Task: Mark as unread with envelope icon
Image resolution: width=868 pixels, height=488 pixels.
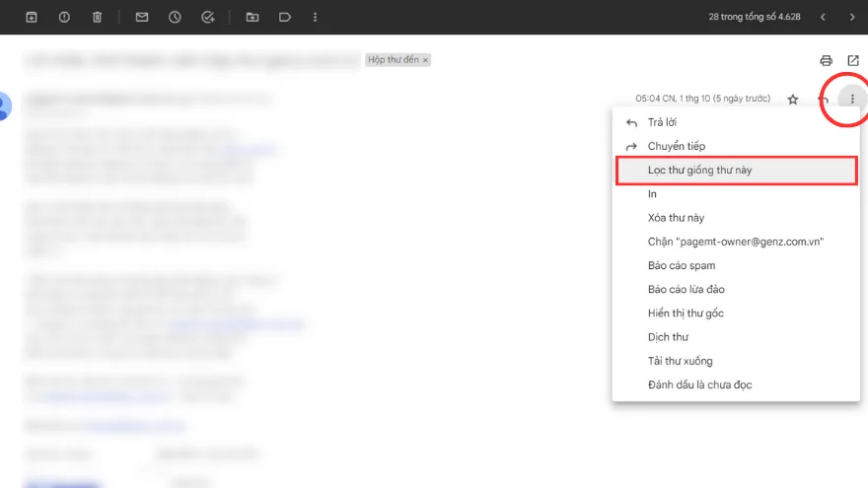Action: coord(142,17)
